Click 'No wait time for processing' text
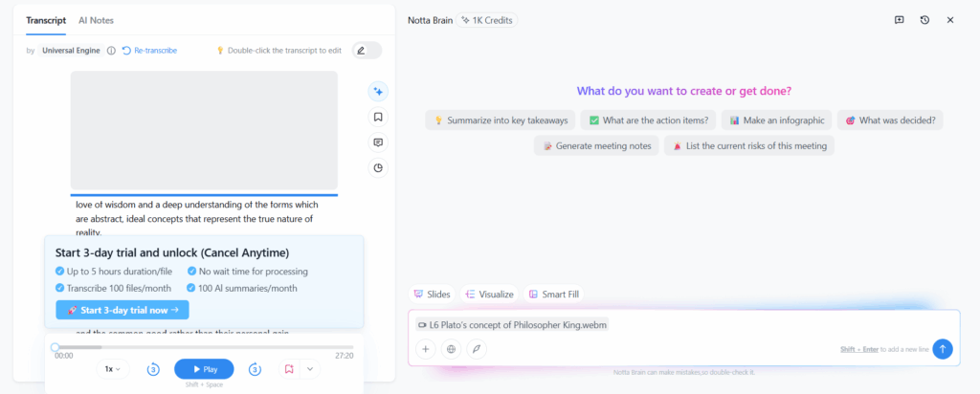Viewport: 980px width, 394px height. pos(253,272)
